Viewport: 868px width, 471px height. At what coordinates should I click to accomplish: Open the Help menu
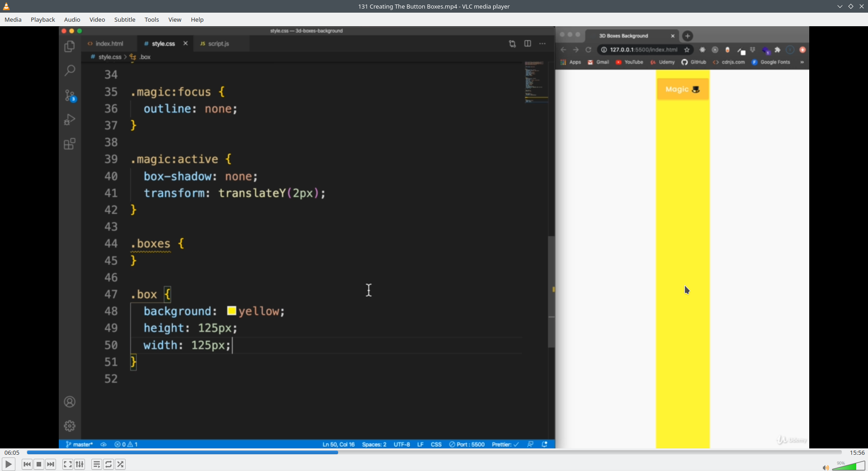[197, 19]
